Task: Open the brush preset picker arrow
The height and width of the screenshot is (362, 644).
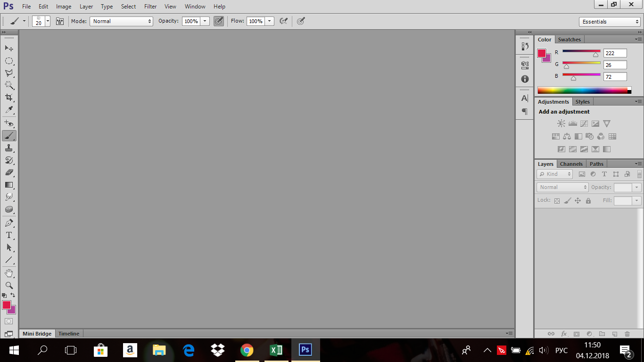Action: pyautogui.click(x=48, y=21)
